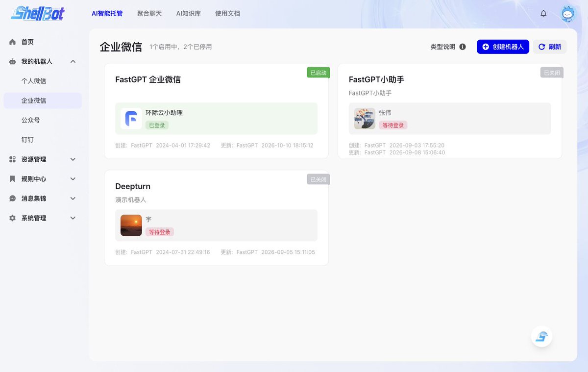The width and height of the screenshot is (588, 372).
Task: Open the user avatar menu
Action: point(567,14)
